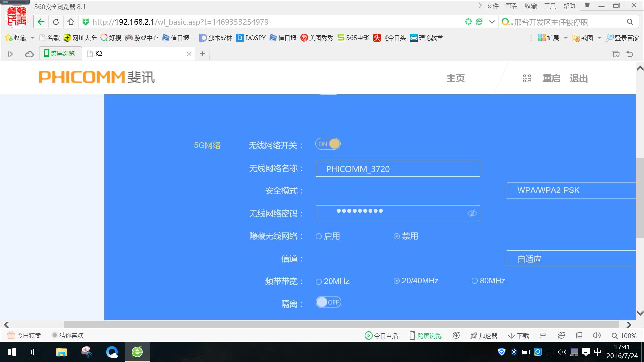The height and width of the screenshot is (362, 644).
Task: Enable the 隔离 isolation switch
Action: [328, 302]
